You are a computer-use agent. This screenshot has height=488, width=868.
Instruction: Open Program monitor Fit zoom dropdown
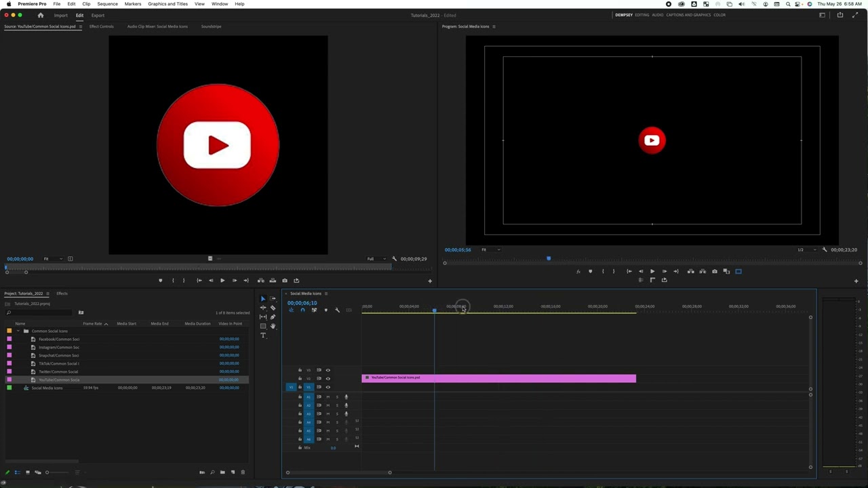pos(490,249)
